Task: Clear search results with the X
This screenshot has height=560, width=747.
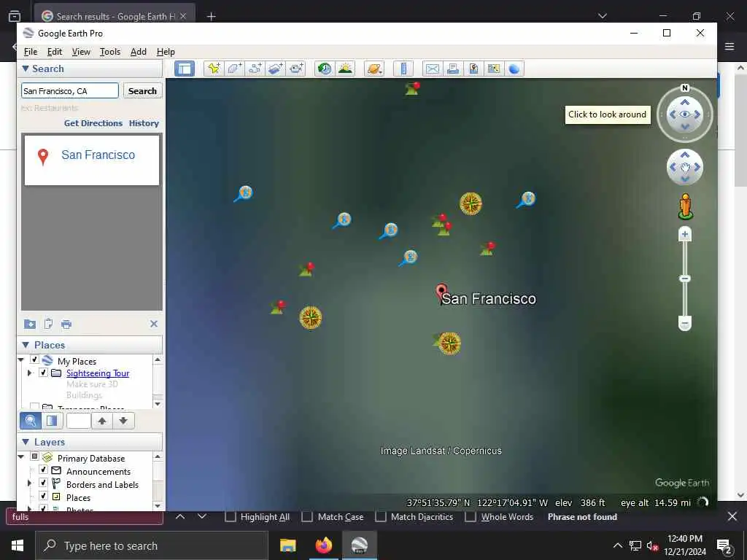Action: [153, 324]
